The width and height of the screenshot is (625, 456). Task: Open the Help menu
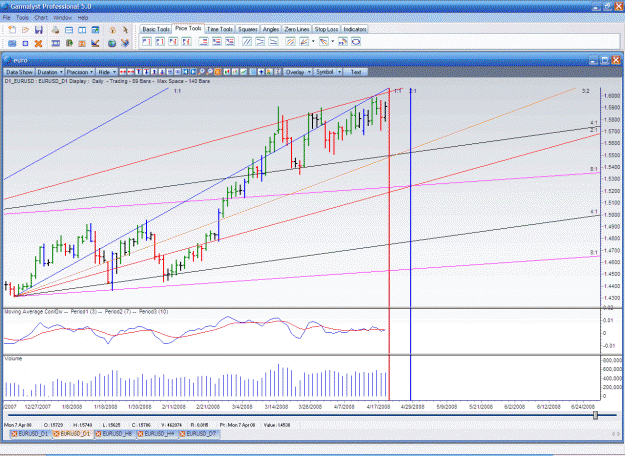pos(83,18)
